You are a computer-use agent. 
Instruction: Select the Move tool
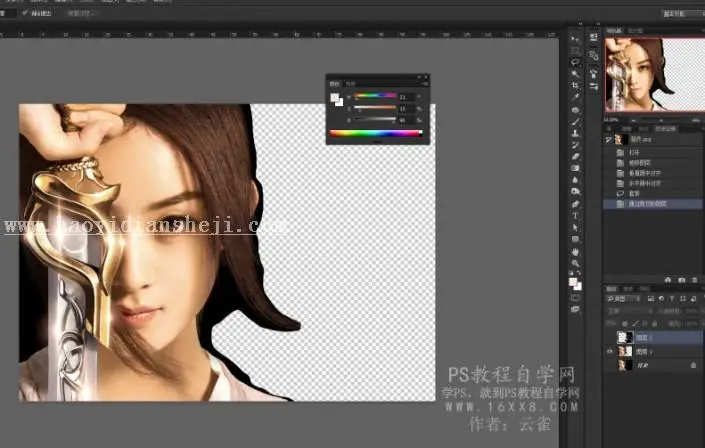[575, 39]
